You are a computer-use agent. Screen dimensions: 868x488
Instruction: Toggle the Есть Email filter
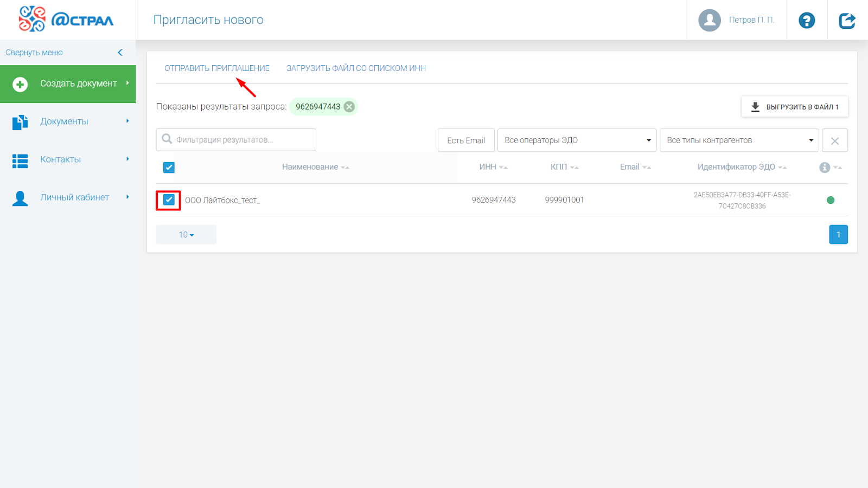[x=466, y=140]
